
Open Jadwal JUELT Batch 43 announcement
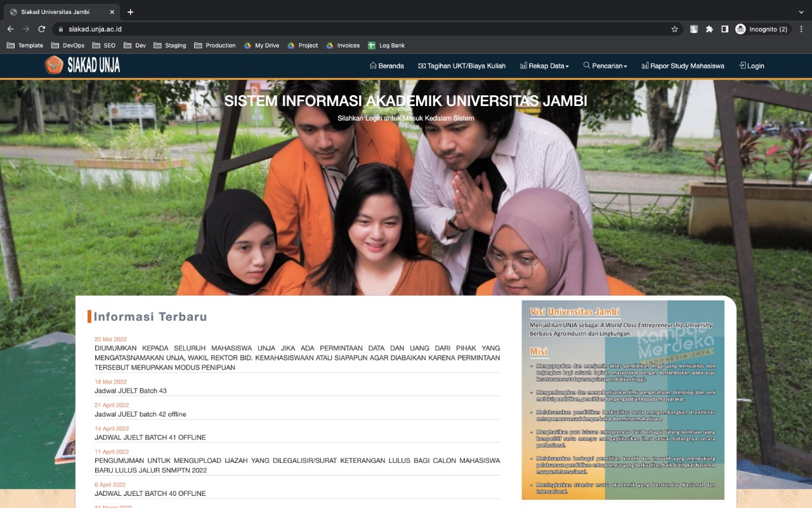[x=131, y=391]
